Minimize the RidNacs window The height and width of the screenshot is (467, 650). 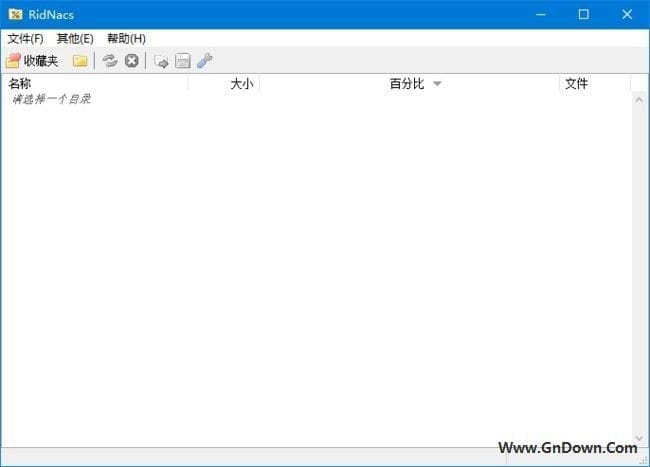click(541, 15)
